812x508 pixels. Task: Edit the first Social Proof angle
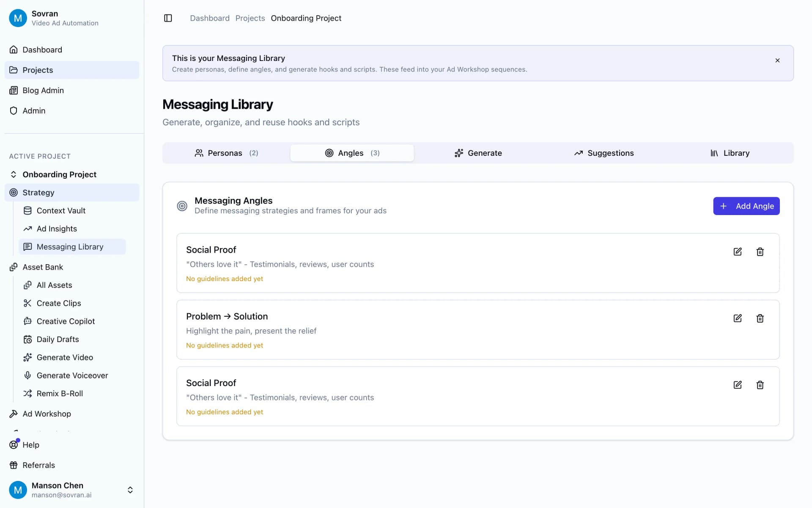click(x=738, y=251)
